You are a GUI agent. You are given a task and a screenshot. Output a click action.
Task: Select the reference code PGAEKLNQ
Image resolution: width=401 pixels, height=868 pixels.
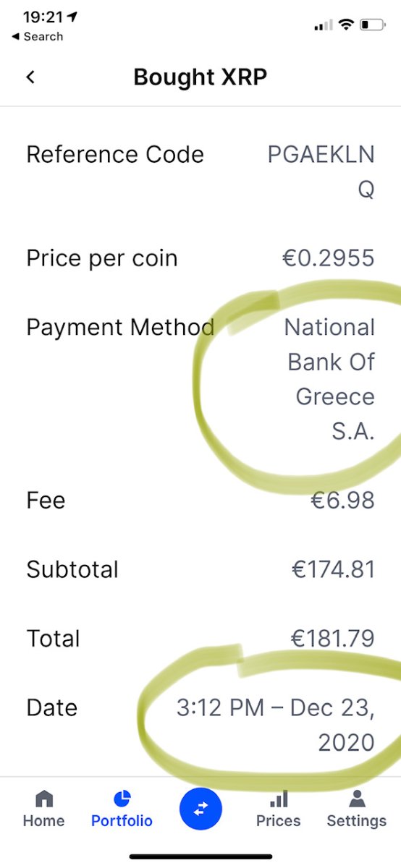tap(321, 171)
